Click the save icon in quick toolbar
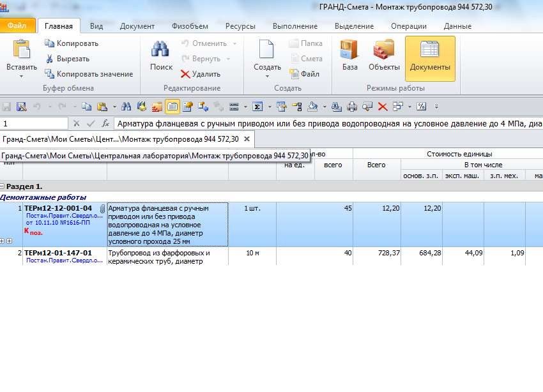543x392 pixels. pos(7,107)
